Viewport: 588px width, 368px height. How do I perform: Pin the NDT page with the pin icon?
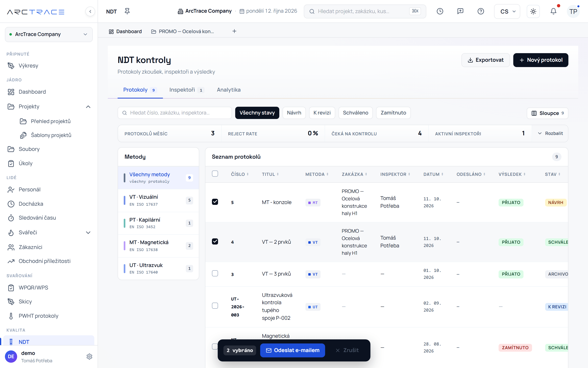coord(127,11)
